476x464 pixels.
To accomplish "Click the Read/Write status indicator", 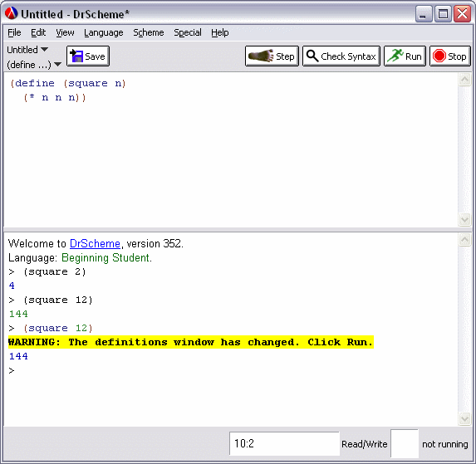I will coord(365,444).
